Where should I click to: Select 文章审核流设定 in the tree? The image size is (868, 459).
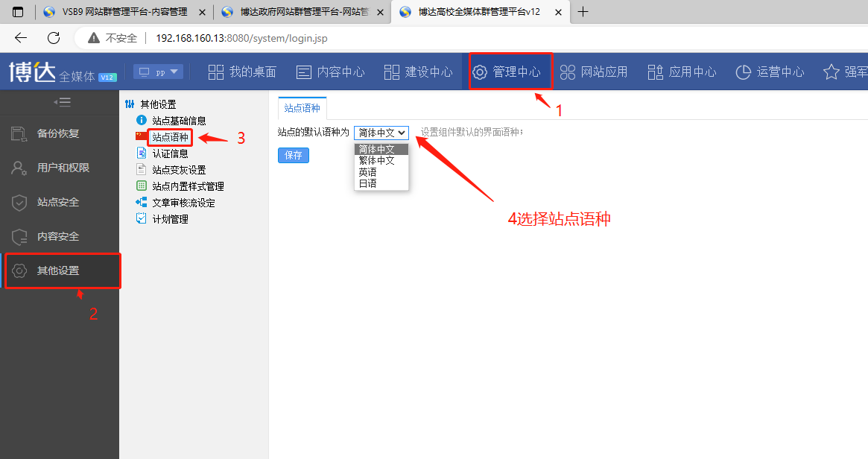click(x=183, y=203)
